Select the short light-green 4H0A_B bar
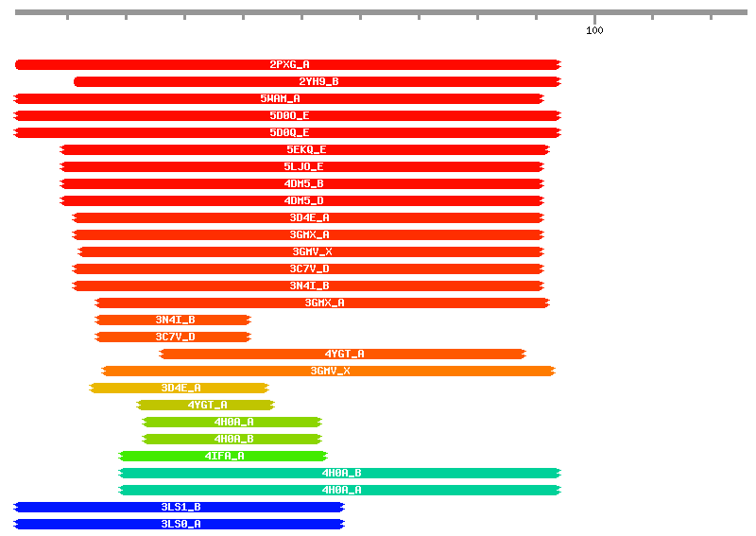The width and height of the screenshot is (756, 536). tap(232, 439)
